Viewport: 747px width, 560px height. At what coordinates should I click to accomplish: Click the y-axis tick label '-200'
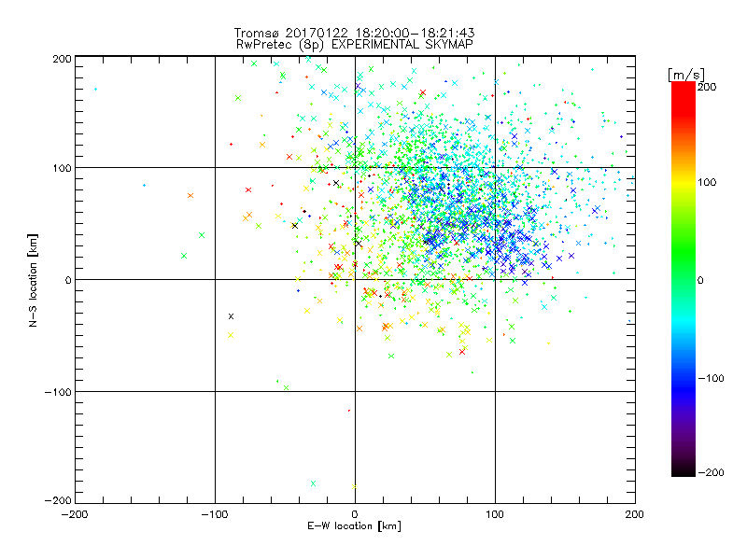pos(58,500)
